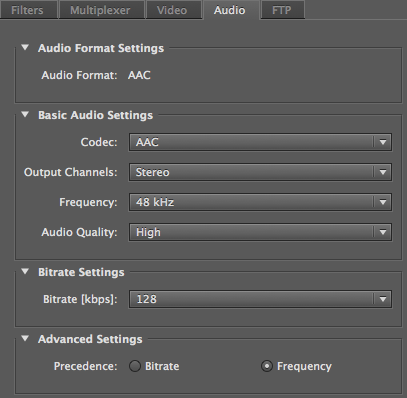407x398 pixels.
Task: Click the Advanced Settings heading
Action: [90, 339]
